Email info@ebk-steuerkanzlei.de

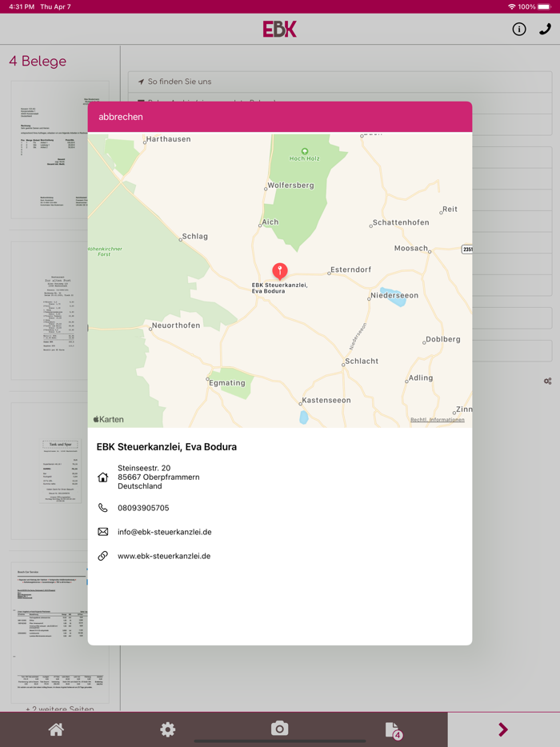[x=165, y=532]
